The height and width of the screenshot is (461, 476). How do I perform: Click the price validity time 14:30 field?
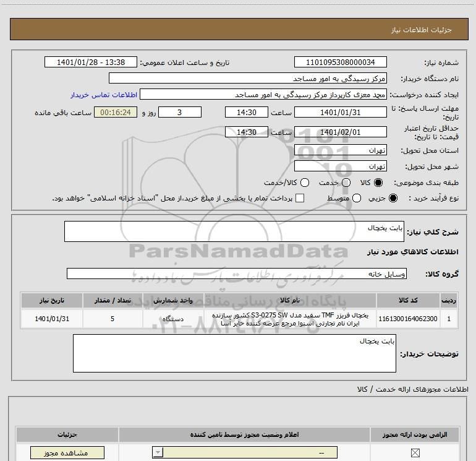[247, 132]
